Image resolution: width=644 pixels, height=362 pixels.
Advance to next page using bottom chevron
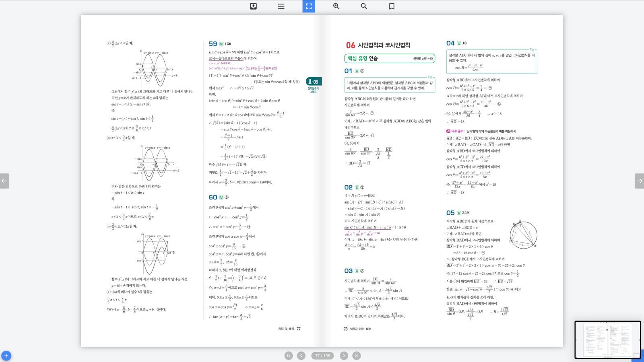344,356
